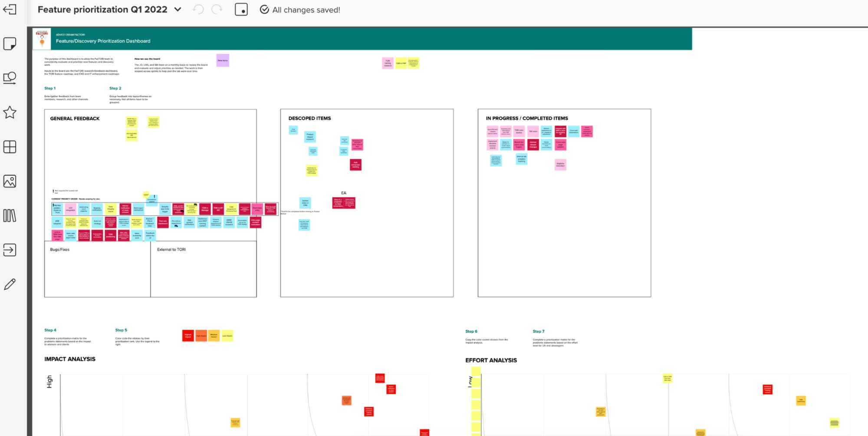
Task: Select the pencil drawing tool
Action: click(x=9, y=284)
